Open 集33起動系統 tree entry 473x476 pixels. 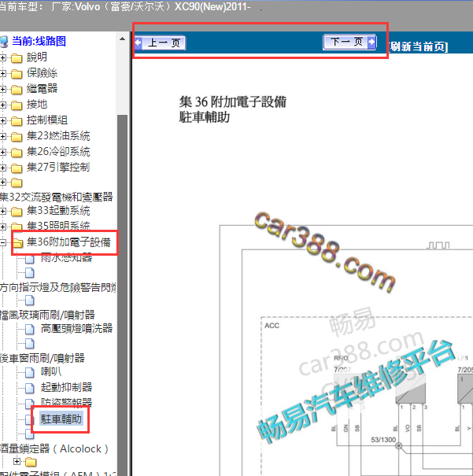(58, 211)
